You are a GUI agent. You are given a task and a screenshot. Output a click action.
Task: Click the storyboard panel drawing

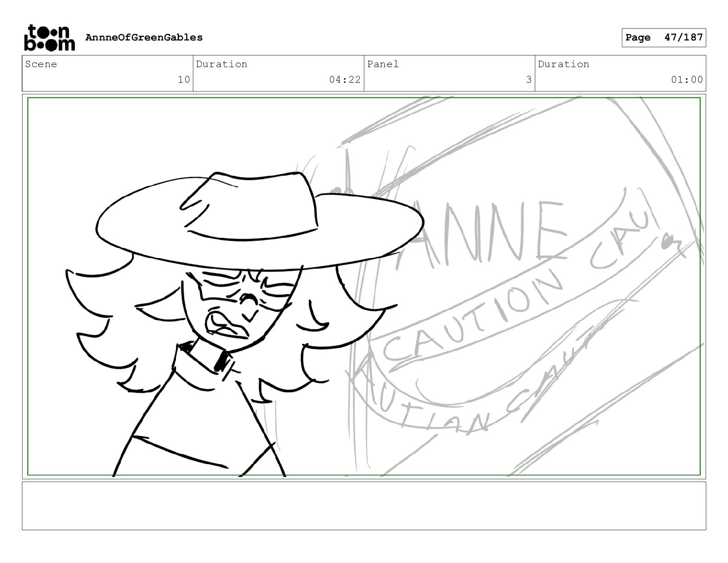(364, 287)
